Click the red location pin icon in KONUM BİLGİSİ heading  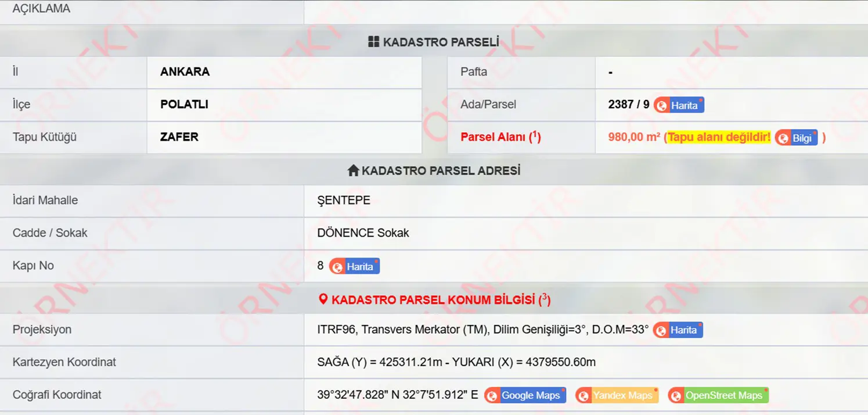click(323, 300)
